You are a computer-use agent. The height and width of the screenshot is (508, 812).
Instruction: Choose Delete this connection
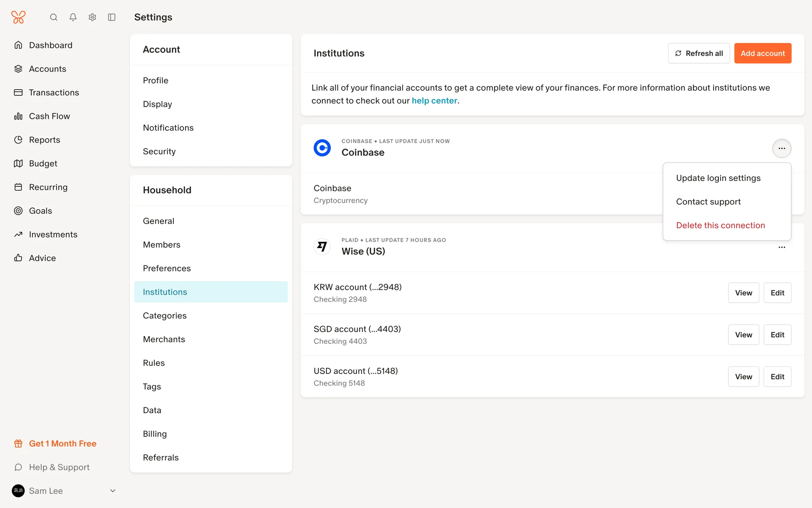(720, 225)
